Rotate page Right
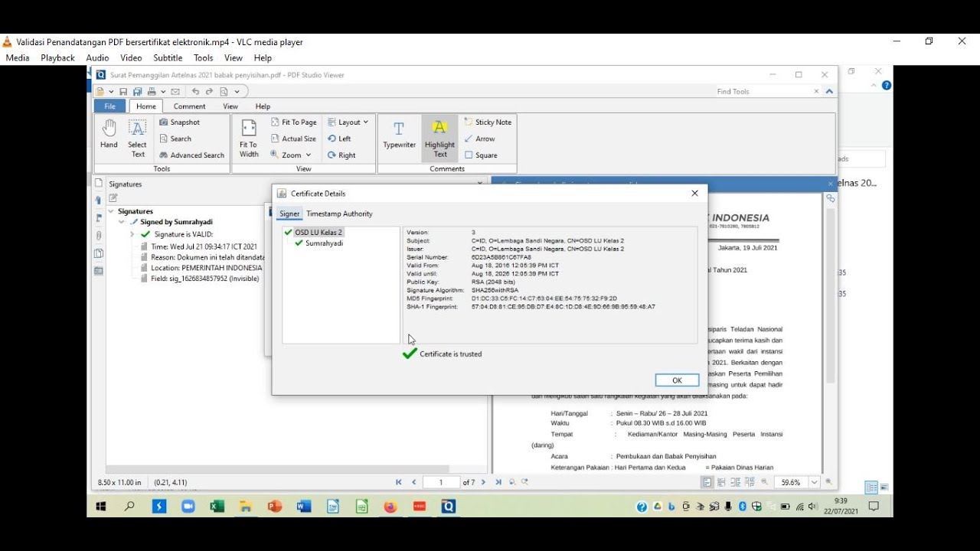Screen dimensions: 980x551 tap(341, 155)
